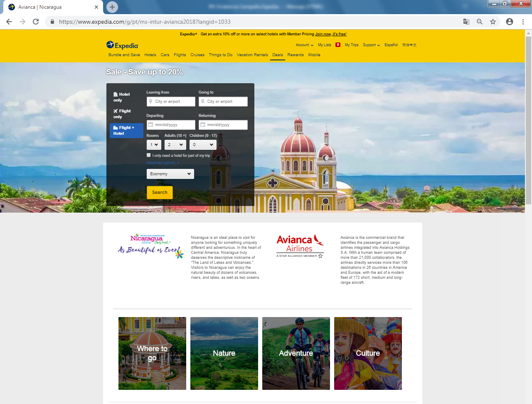Open the Rooms dropdown
Image resolution: width=532 pixels, height=404 pixels.
point(154,145)
